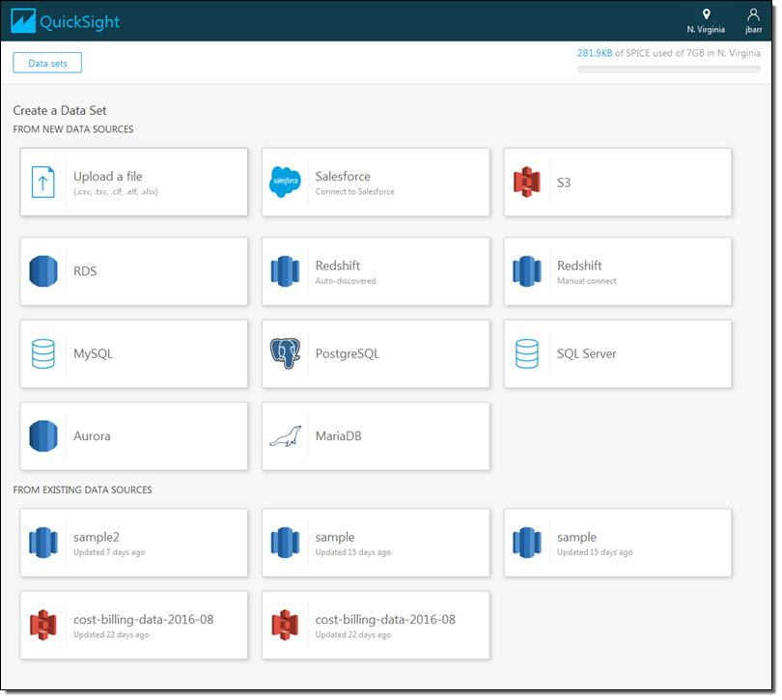Click the SPICE capacity usage bar
The height and width of the screenshot is (700, 782).
[x=670, y=70]
